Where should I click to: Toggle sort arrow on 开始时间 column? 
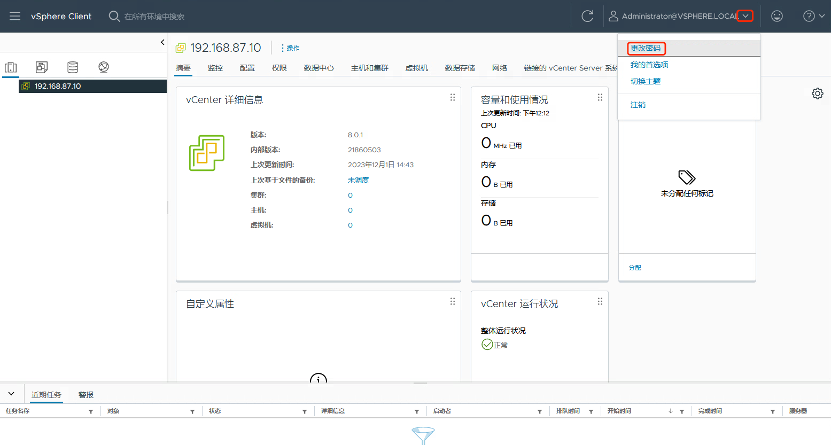[x=671, y=411]
